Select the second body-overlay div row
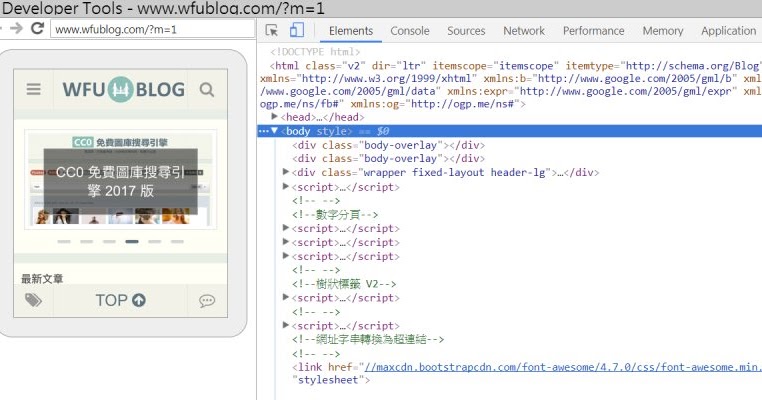Viewport: 762px width, 400px height. (388, 158)
